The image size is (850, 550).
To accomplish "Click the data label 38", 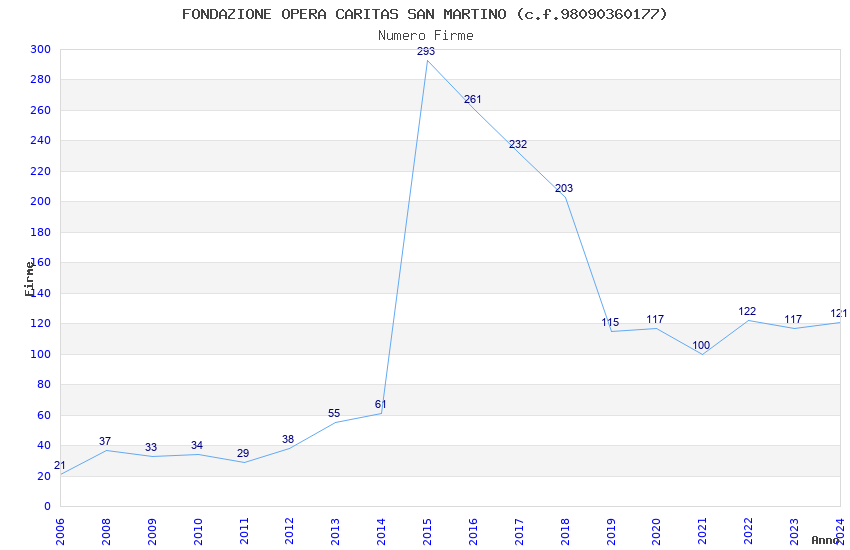I will [288, 439].
